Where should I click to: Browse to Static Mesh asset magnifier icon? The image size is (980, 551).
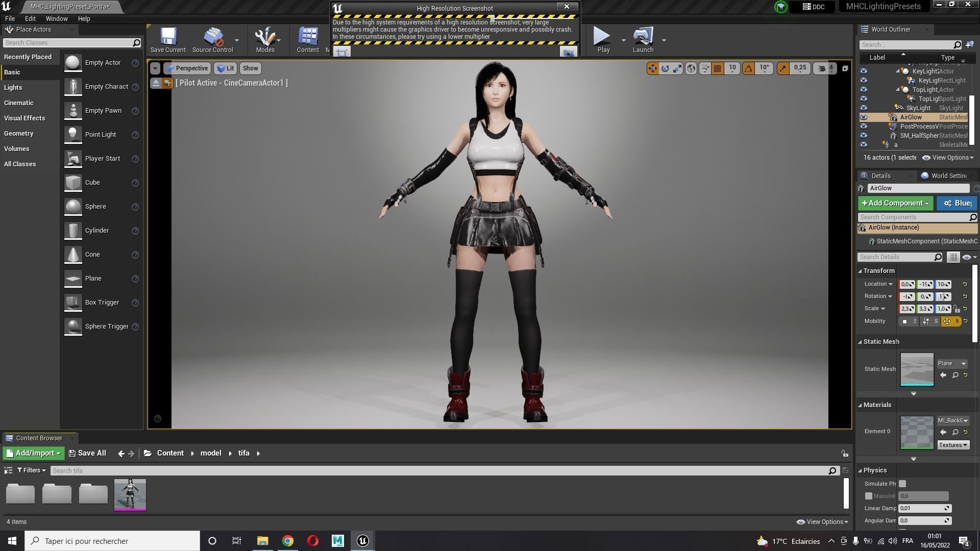(x=955, y=375)
